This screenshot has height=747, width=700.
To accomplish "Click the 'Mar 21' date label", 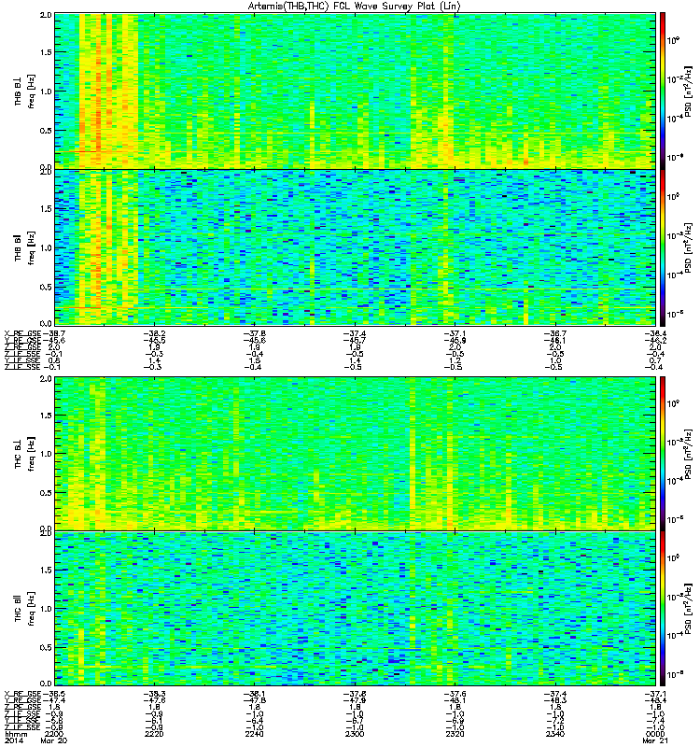I will pyautogui.click(x=655, y=740).
